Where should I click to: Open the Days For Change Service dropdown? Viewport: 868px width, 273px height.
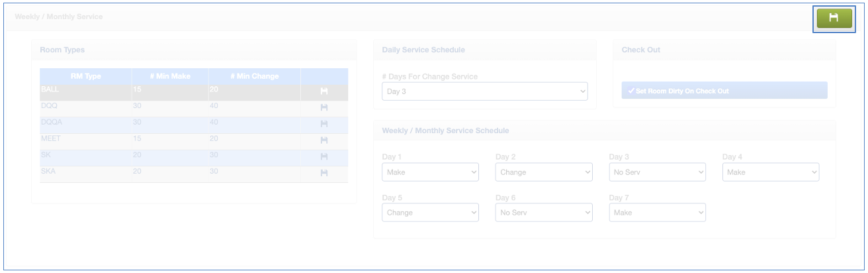[x=484, y=91]
